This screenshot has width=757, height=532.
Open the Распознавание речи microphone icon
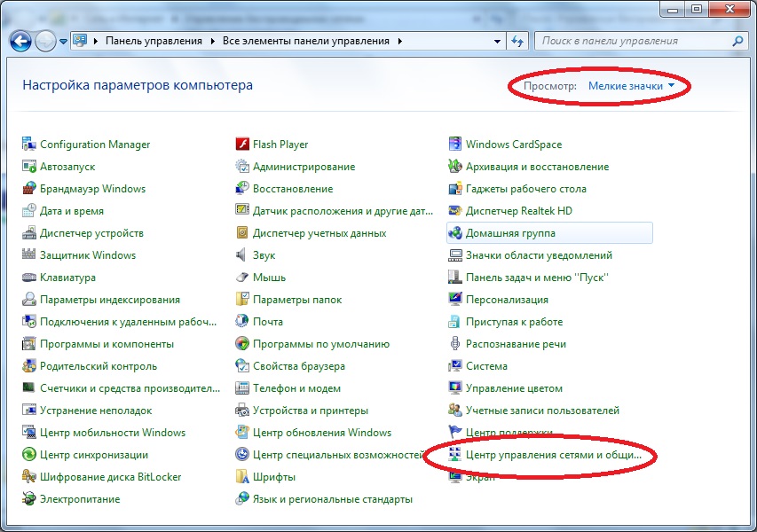point(454,343)
